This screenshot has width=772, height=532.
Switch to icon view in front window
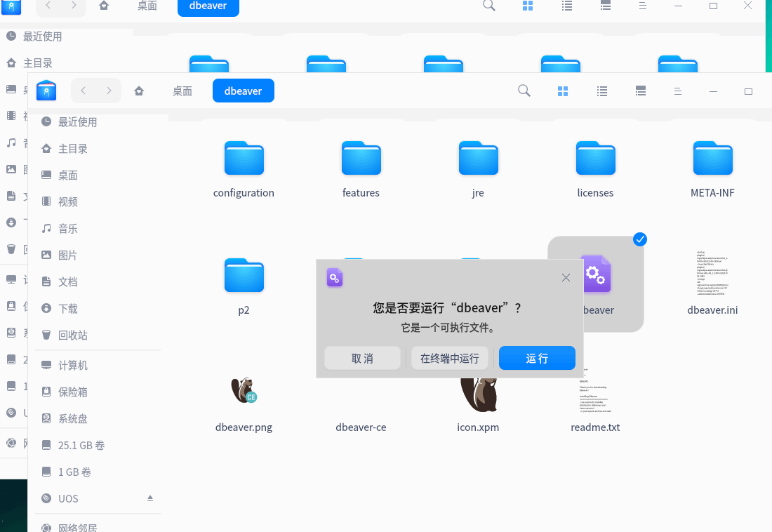click(563, 91)
